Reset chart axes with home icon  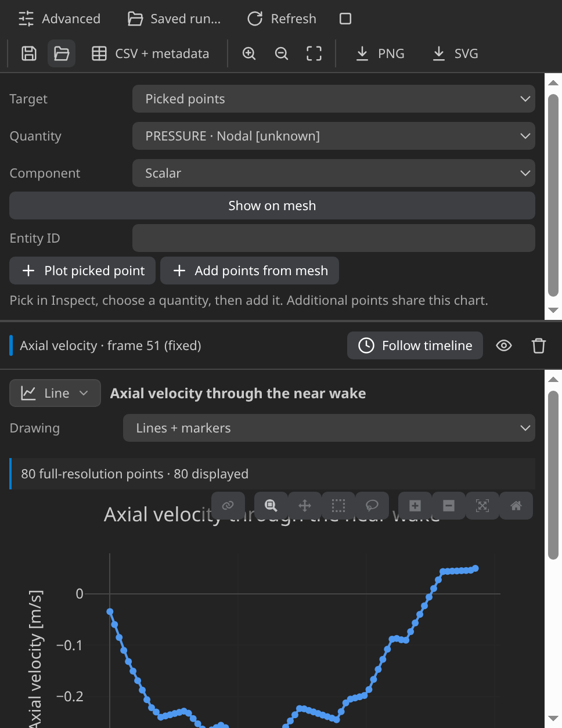[x=516, y=506]
